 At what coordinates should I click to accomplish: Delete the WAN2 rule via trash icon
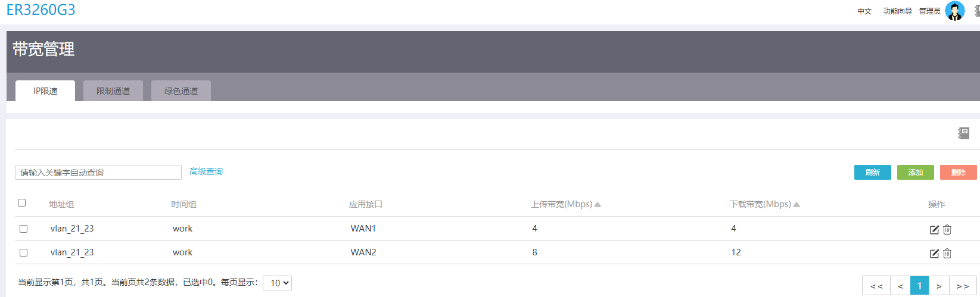click(x=947, y=254)
